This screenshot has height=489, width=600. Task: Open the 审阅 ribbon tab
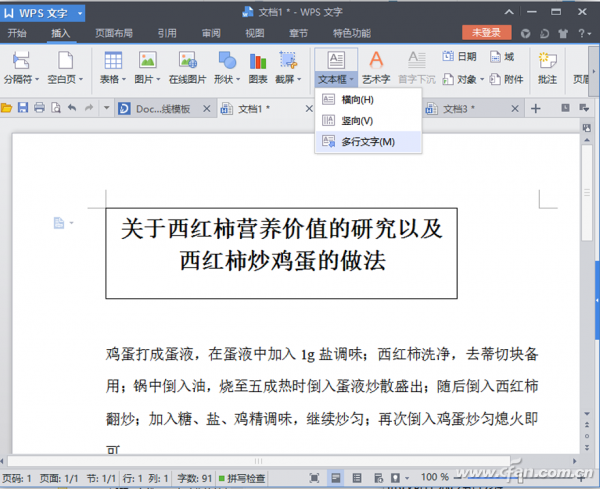tap(211, 33)
